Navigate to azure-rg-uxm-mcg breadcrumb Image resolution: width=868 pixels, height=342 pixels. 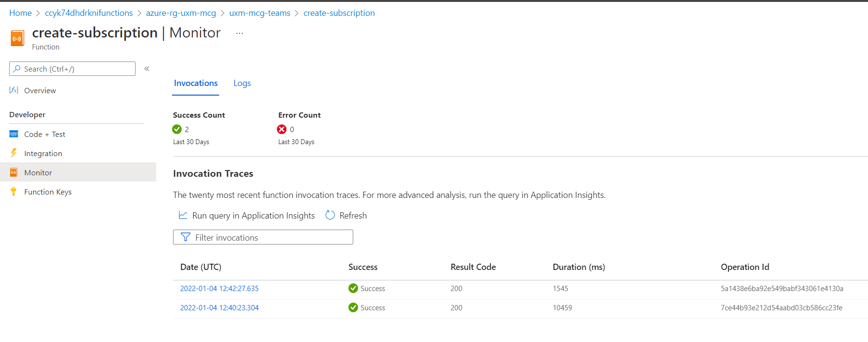(181, 13)
